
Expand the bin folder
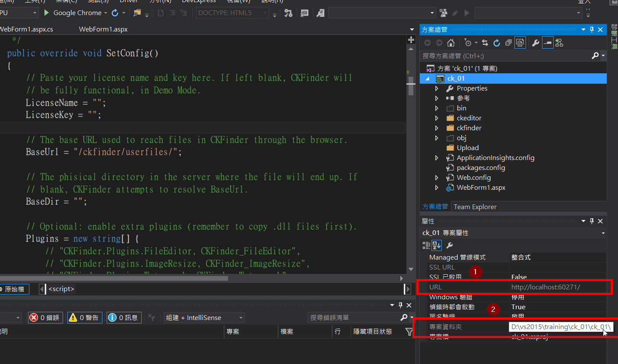click(x=437, y=108)
